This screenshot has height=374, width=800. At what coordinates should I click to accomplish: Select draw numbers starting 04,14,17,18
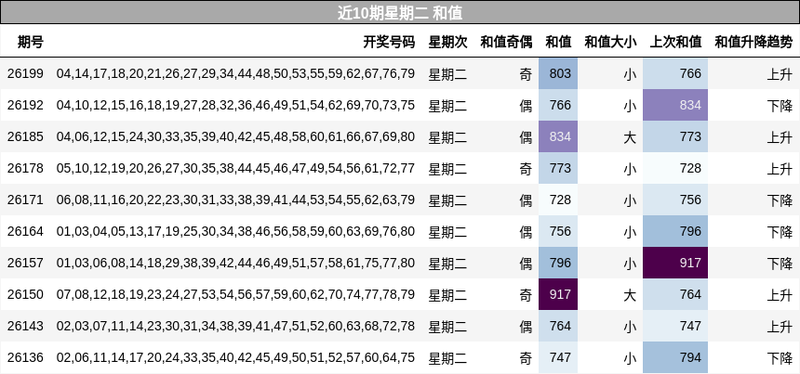tap(236, 74)
